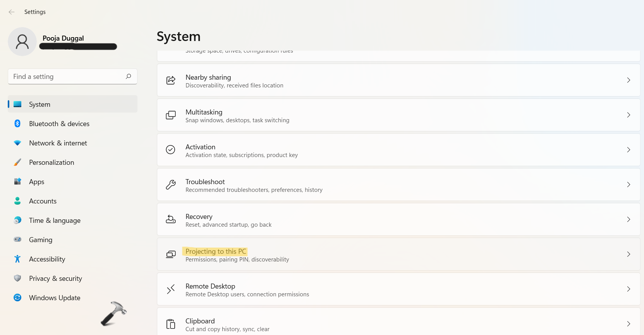
Task: Click the Troubleshoot wrench icon
Action: (x=171, y=185)
